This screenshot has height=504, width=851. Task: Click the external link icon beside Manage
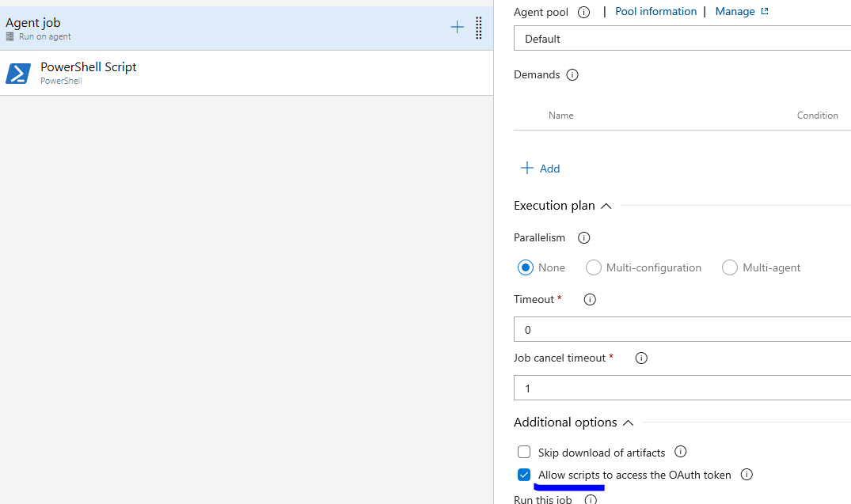(765, 11)
